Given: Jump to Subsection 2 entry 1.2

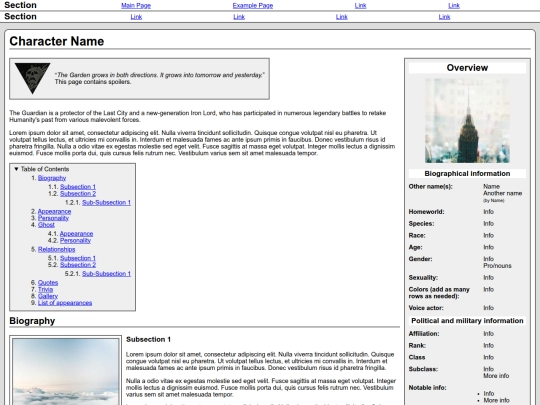Looking at the screenshot, I should click(x=78, y=194).
